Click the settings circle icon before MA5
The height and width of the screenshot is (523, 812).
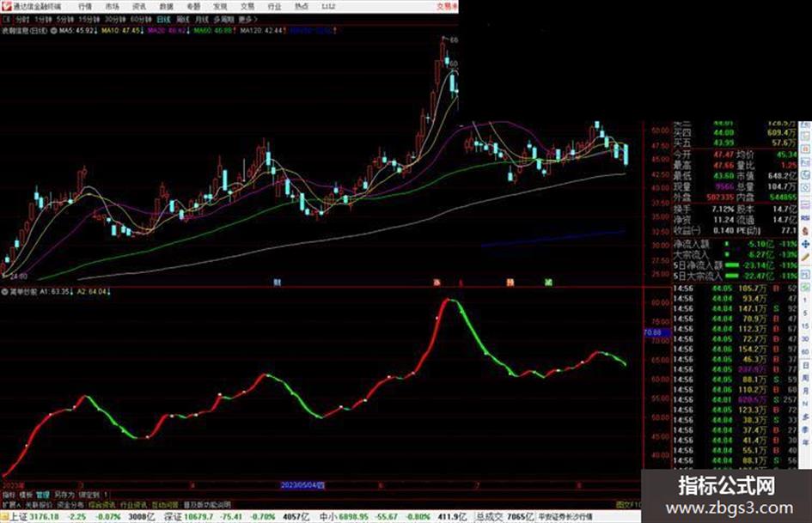coord(54,31)
